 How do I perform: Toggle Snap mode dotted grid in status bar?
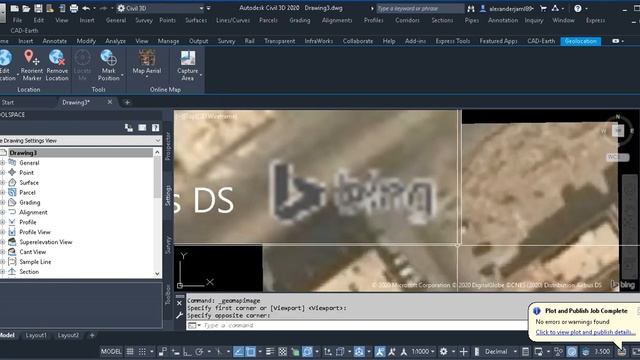coord(142,351)
